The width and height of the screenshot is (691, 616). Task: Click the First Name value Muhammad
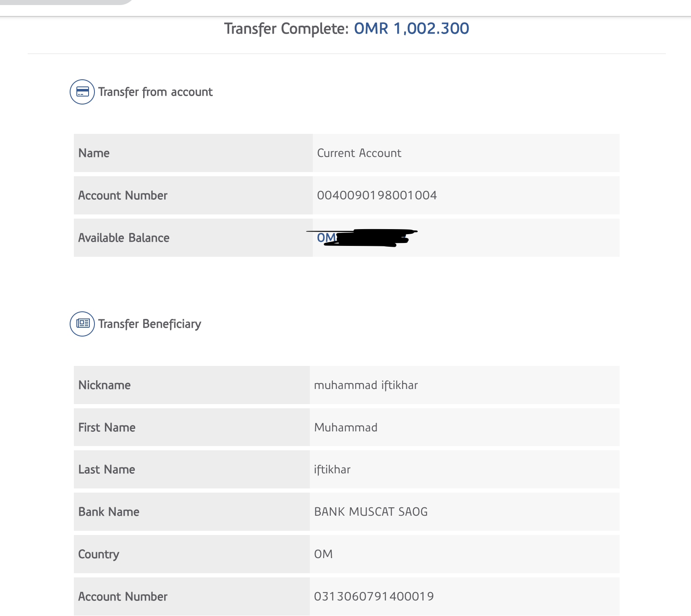345,428
